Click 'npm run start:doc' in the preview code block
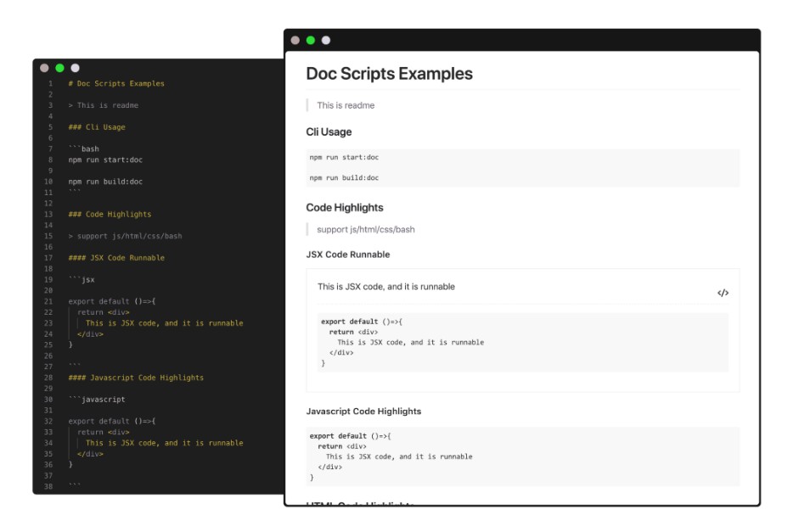The width and height of the screenshot is (788, 532). (x=344, y=157)
